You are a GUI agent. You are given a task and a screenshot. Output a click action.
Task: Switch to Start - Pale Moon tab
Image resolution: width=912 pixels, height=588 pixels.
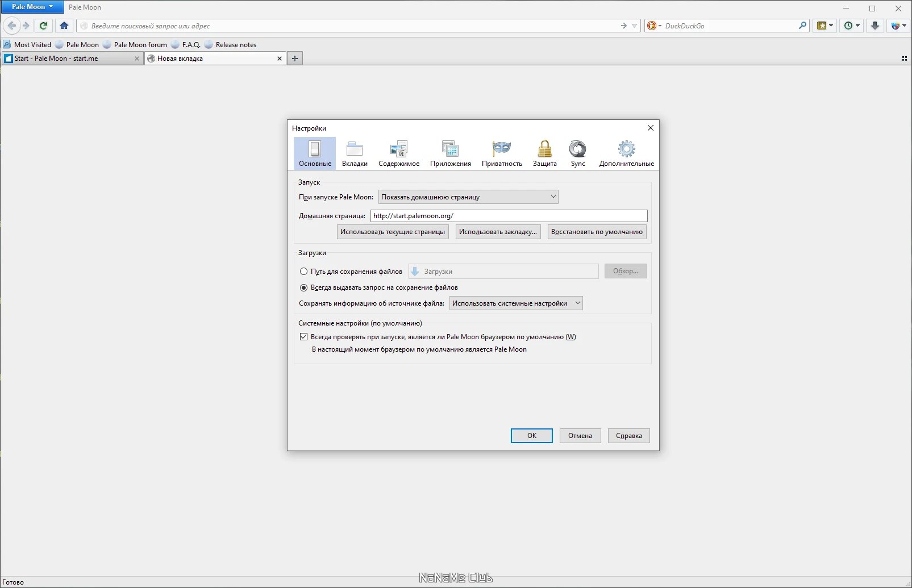[72, 59]
